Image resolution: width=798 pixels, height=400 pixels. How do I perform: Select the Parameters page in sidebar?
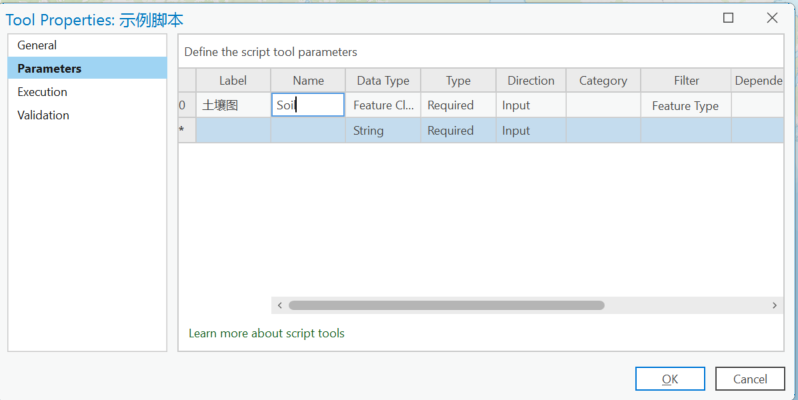pos(87,68)
